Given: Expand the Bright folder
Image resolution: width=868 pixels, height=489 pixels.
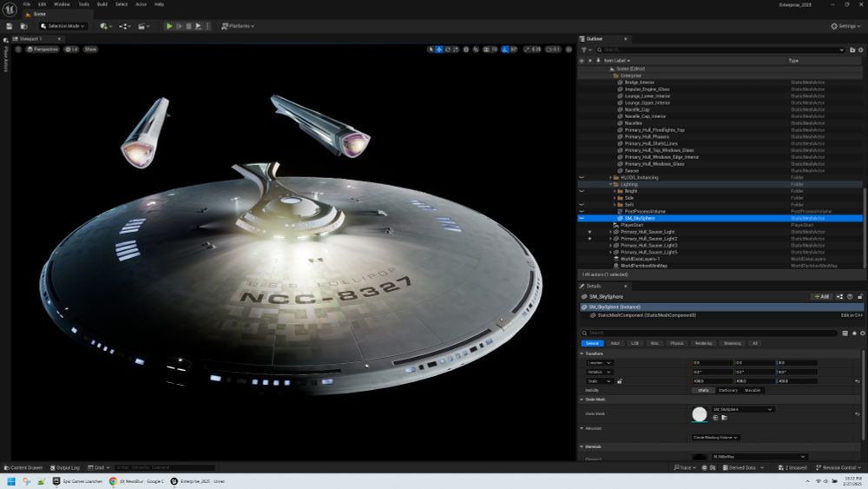Looking at the screenshot, I should [615, 191].
